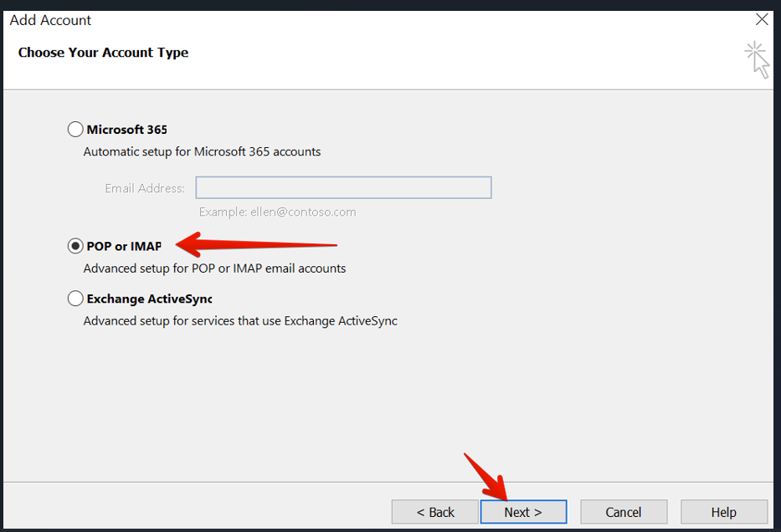Close the Add Account dialog

tap(762, 19)
